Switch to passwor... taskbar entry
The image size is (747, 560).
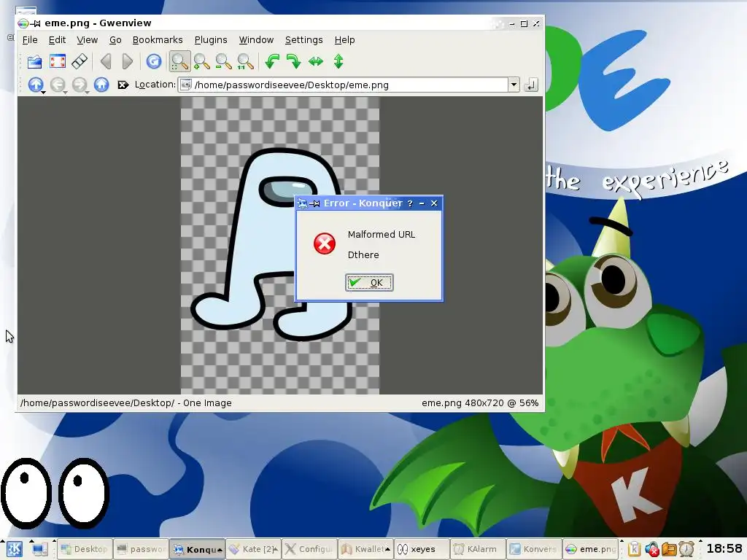(x=142, y=549)
